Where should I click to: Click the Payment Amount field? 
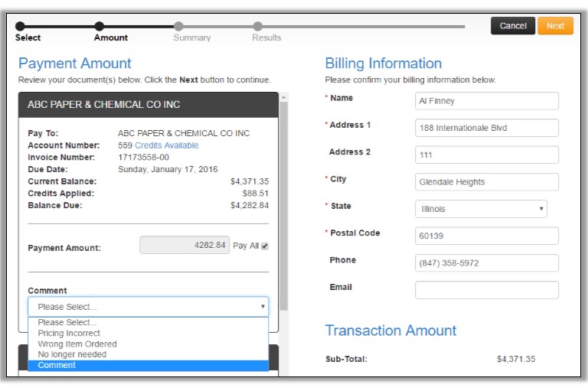click(184, 246)
